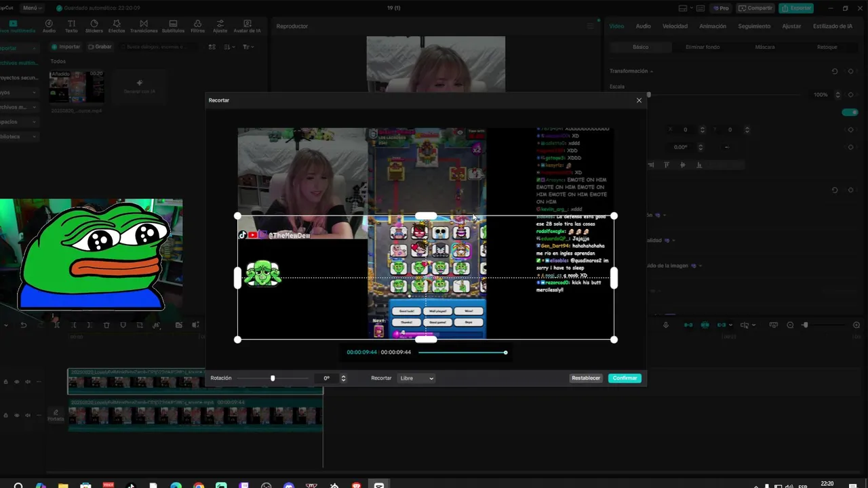Switch media list to grid view icon
Image resolution: width=868 pixels, height=488 pixels.
(x=212, y=47)
